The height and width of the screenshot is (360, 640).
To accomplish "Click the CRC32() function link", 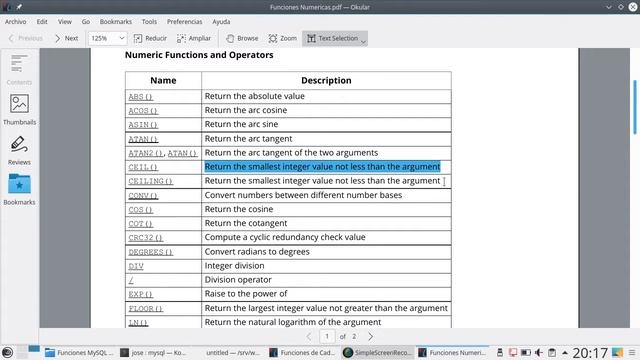I will click(x=145, y=238).
